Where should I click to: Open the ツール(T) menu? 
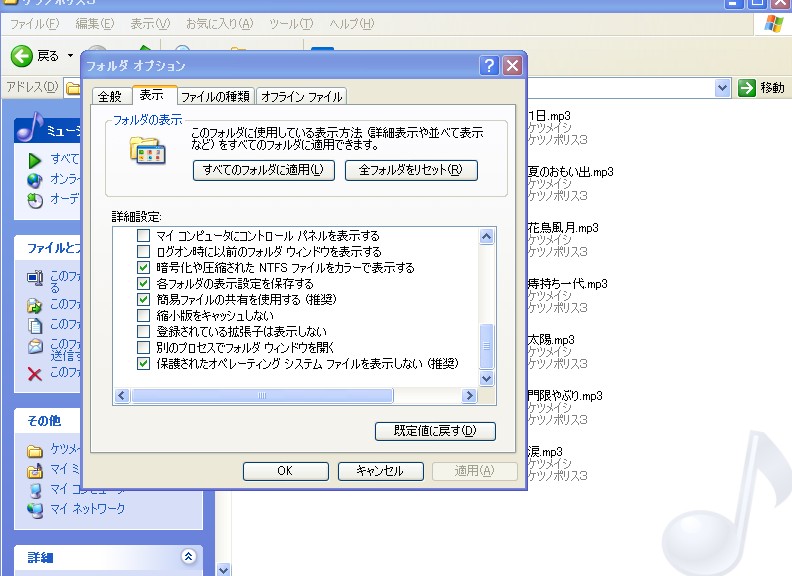tap(290, 23)
